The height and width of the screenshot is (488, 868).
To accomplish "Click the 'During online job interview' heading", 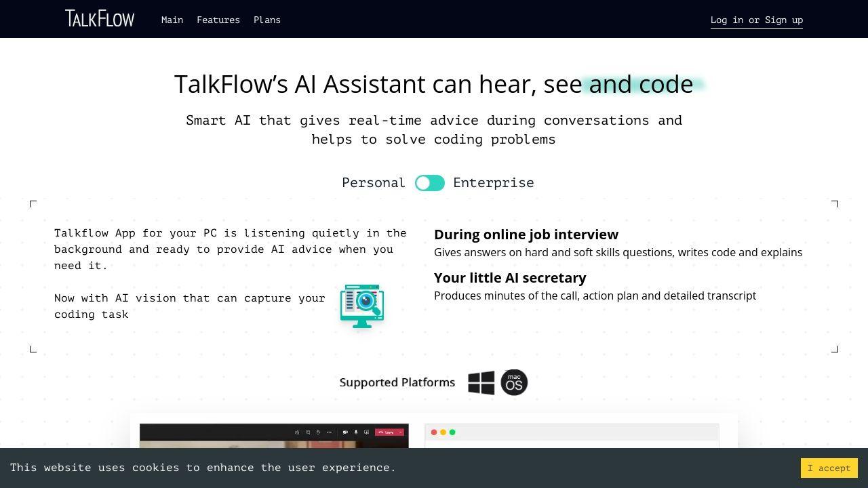I will pyautogui.click(x=526, y=235).
